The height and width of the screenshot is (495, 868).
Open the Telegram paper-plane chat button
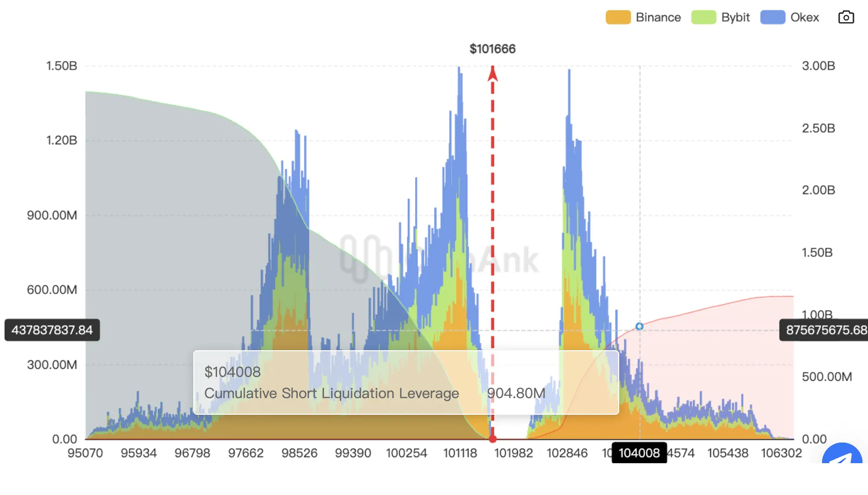pos(842,454)
